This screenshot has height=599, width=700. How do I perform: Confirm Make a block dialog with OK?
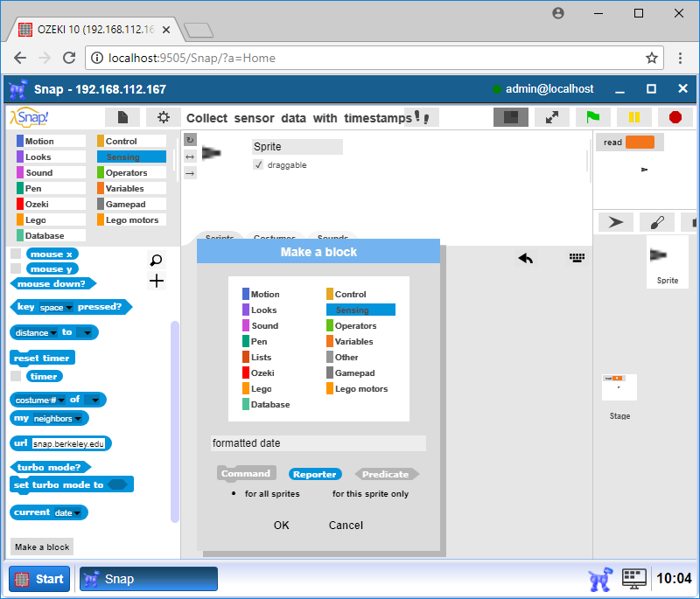tap(281, 525)
